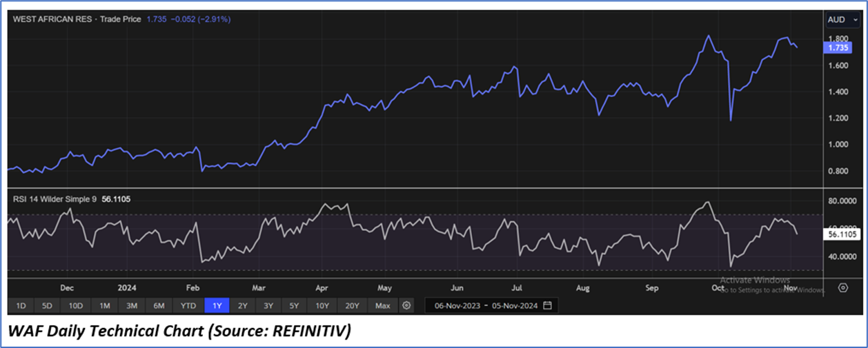868x348 pixels.
Task: Click the calendar icon in date range
Action: point(547,305)
